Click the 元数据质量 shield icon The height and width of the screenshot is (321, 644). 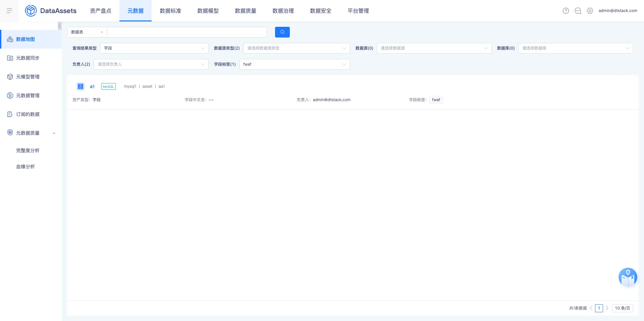(x=10, y=133)
